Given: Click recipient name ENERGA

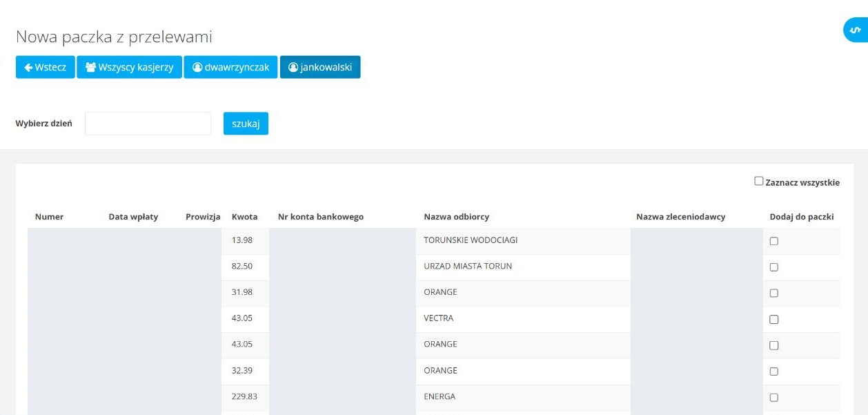Looking at the screenshot, I should tap(440, 396).
